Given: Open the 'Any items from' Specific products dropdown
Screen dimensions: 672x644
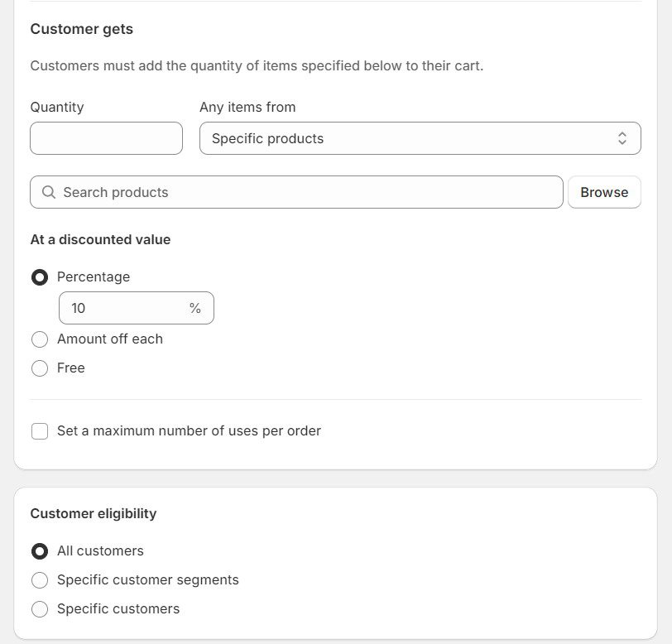Looking at the screenshot, I should [x=420, y=138].
